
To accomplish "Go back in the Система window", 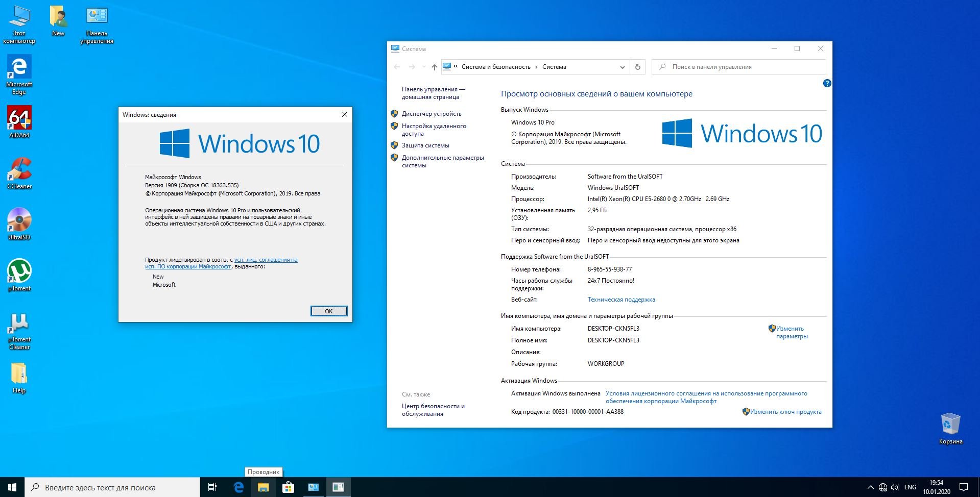I will (397, 67).
